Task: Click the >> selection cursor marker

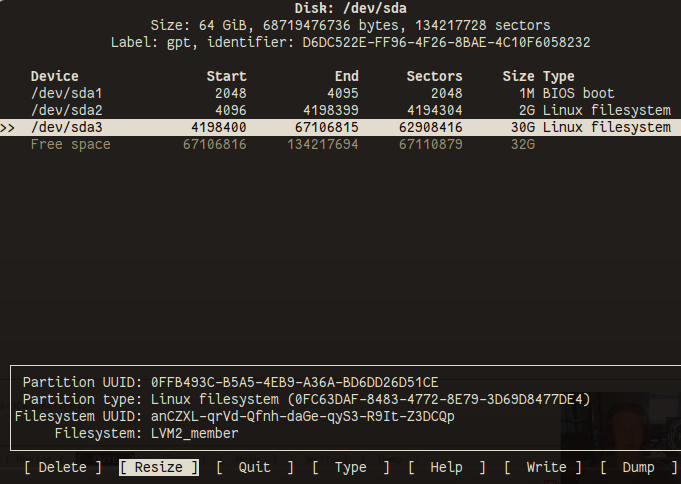Action: click(8, 127)
